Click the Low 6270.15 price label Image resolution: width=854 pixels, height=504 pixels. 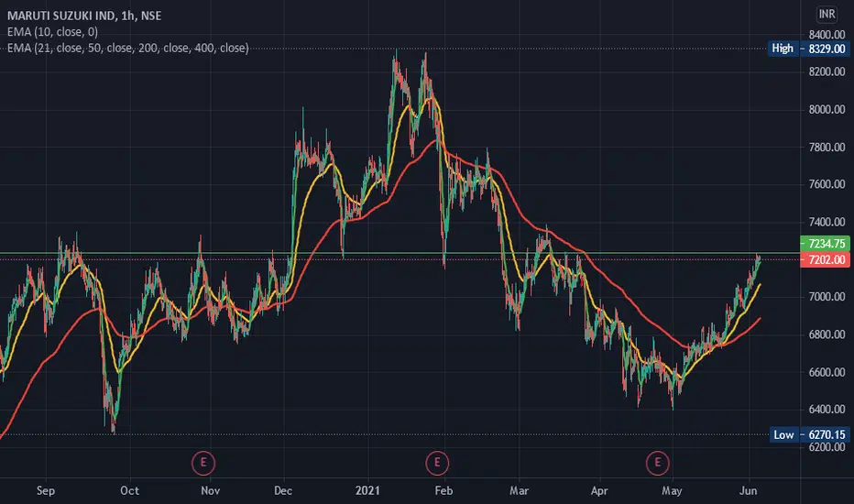(x=809, y=434)
